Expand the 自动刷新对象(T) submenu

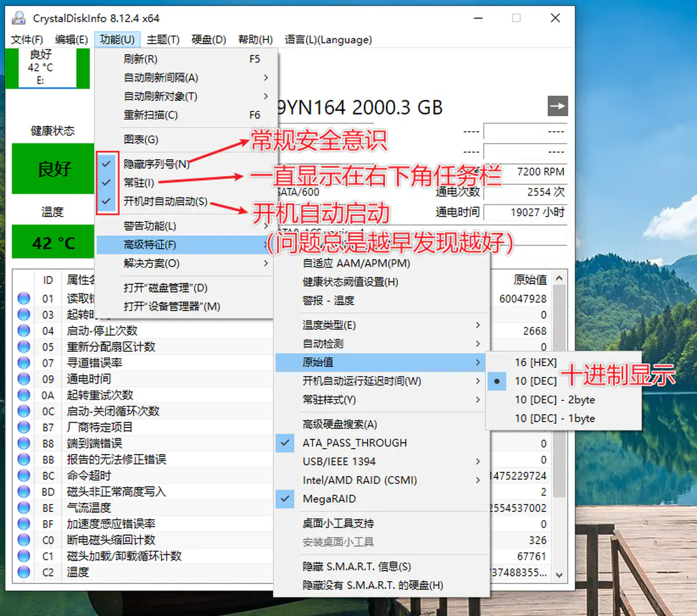(x=184, y=96)
